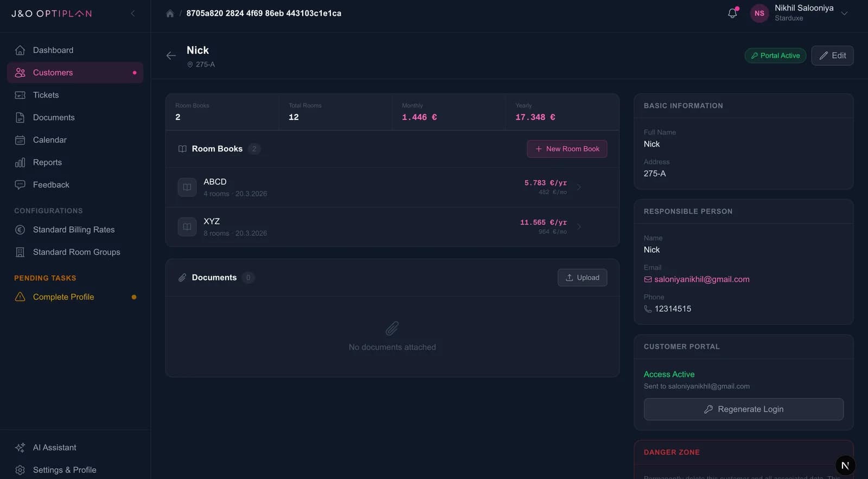Screen dimensions: 868x479
Task: Click the Customers people icon
Action: point(20,73)
